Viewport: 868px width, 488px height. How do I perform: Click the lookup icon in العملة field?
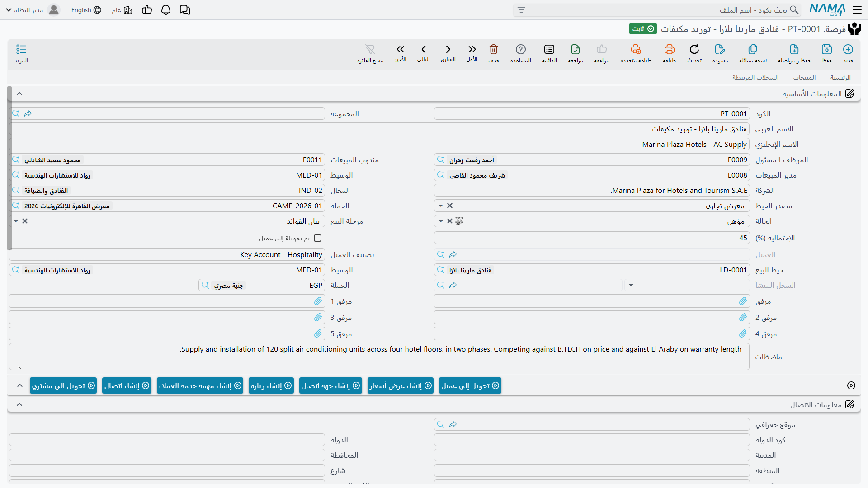tap(205, 285)
